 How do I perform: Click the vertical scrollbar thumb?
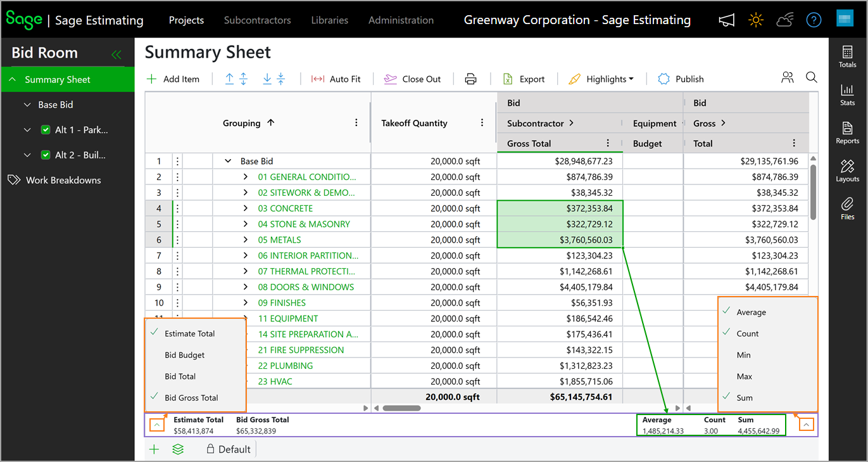coord(814,192)
